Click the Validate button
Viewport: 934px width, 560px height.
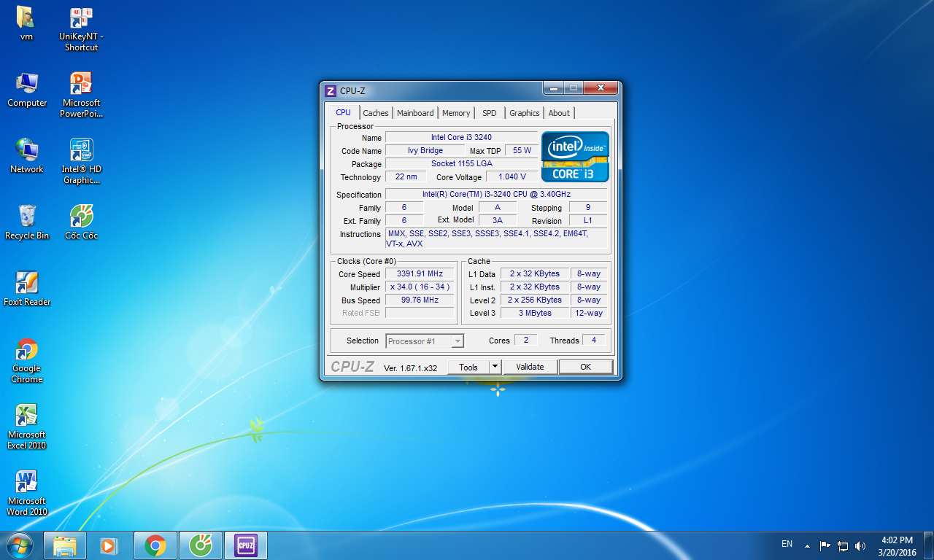click(530, 367)
